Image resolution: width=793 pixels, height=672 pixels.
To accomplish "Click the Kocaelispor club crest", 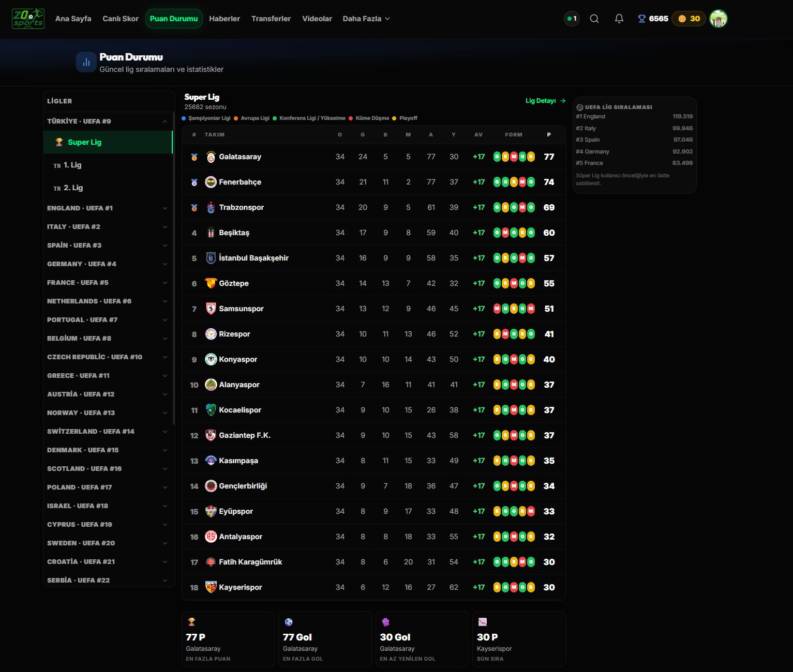I will (211, 410).
